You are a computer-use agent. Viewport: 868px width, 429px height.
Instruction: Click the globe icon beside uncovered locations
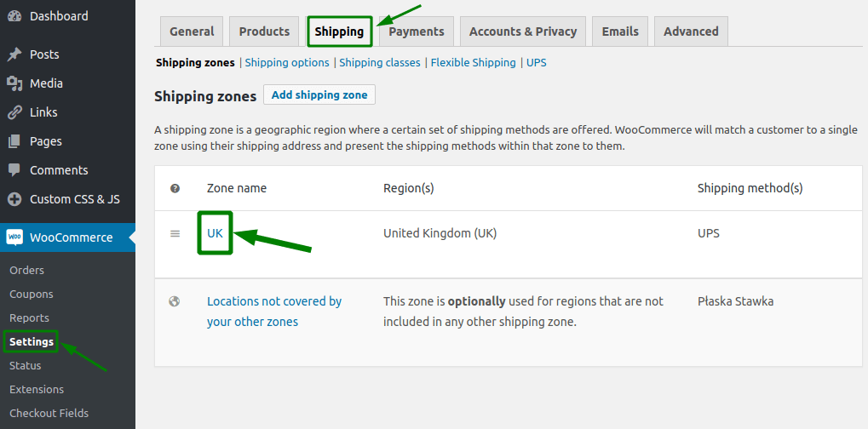(175, 301)
